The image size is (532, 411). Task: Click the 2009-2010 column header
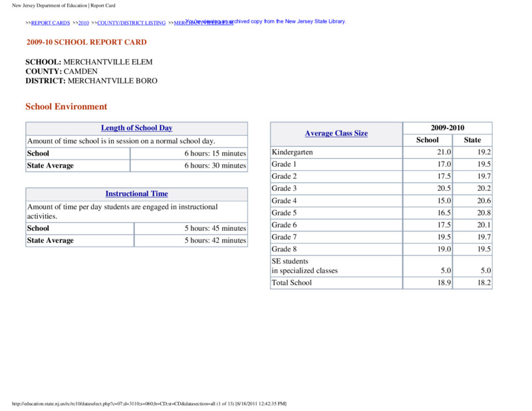[448, 128]
